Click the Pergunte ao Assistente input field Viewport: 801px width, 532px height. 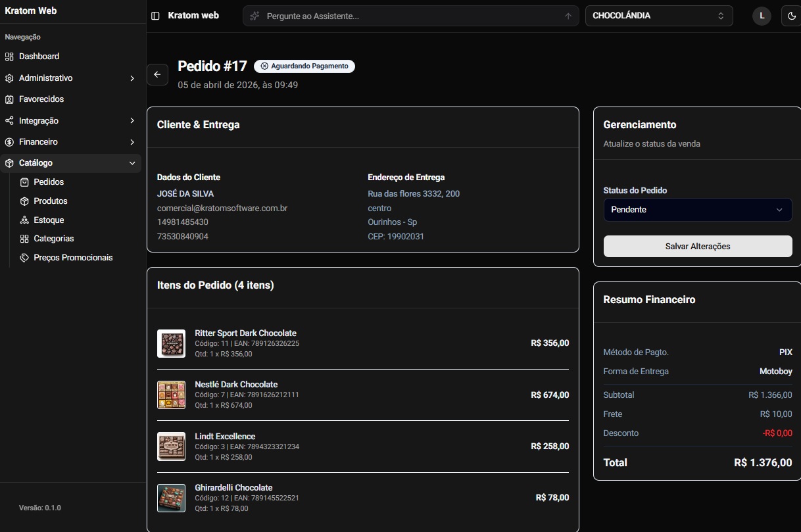click(408, 16)
